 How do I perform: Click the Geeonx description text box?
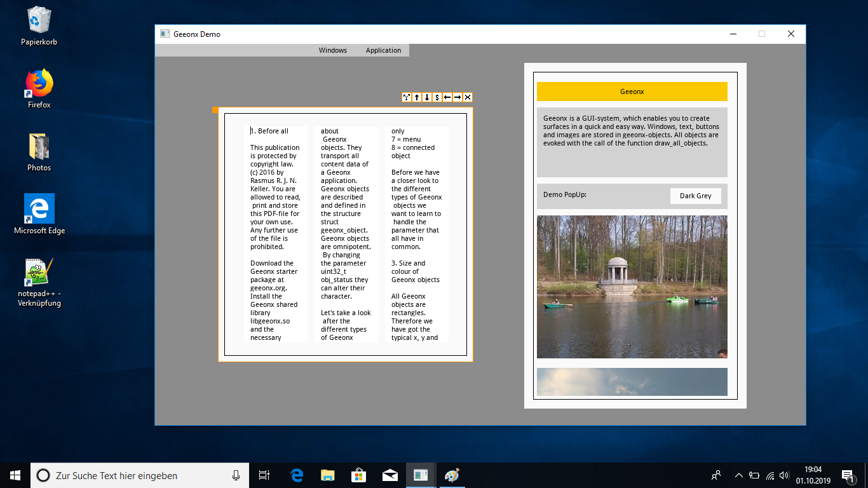tap(632, 142)
